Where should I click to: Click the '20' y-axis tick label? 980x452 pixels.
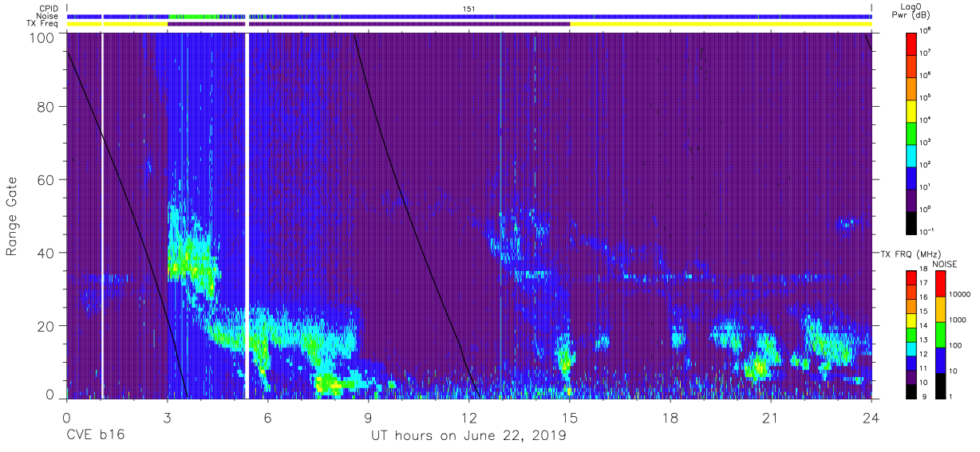point(45,325)
